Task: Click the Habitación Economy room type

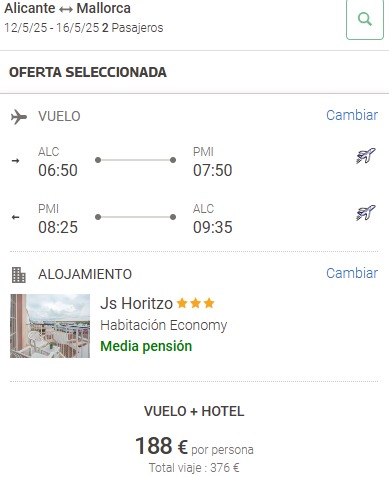Action: (x=163, y=325)
